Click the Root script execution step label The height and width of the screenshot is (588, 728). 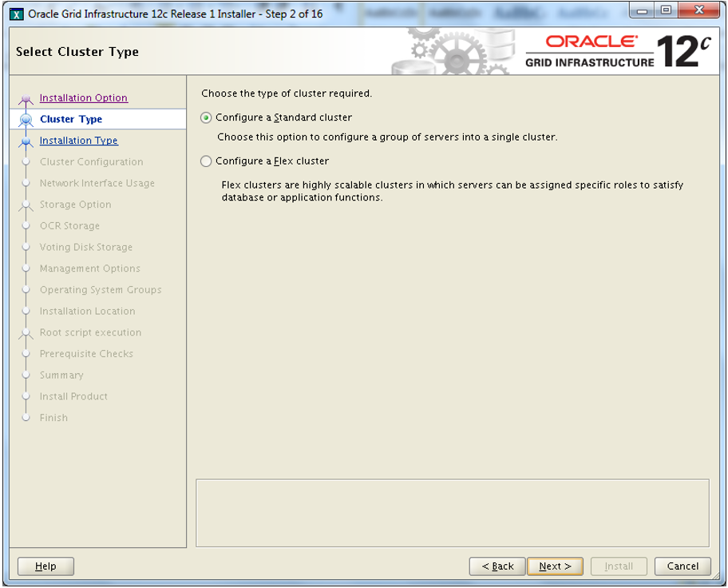[90, 332]
